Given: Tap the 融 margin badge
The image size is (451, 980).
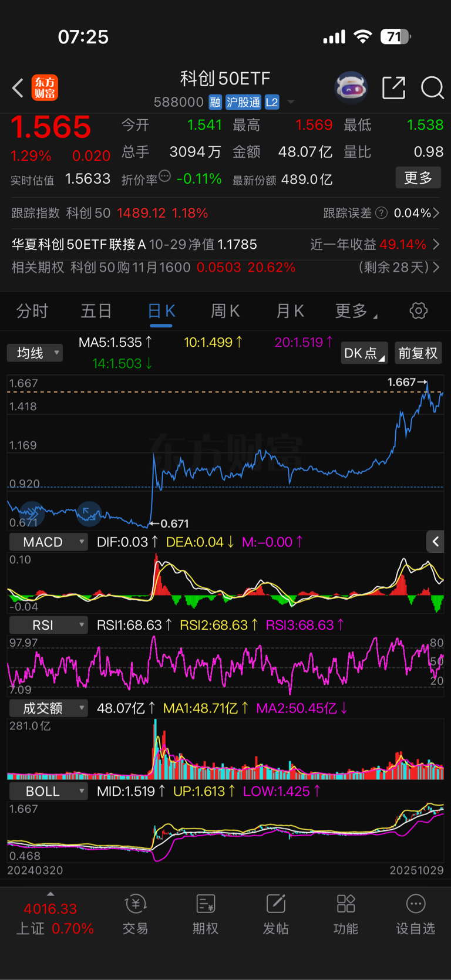Looking at the screenshot, I should 215,102.
